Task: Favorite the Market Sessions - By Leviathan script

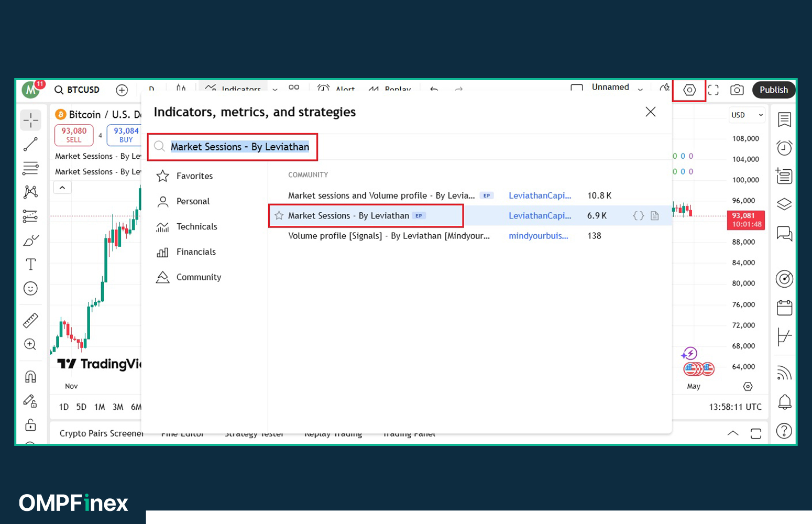Action: click(x=279, y=215)
